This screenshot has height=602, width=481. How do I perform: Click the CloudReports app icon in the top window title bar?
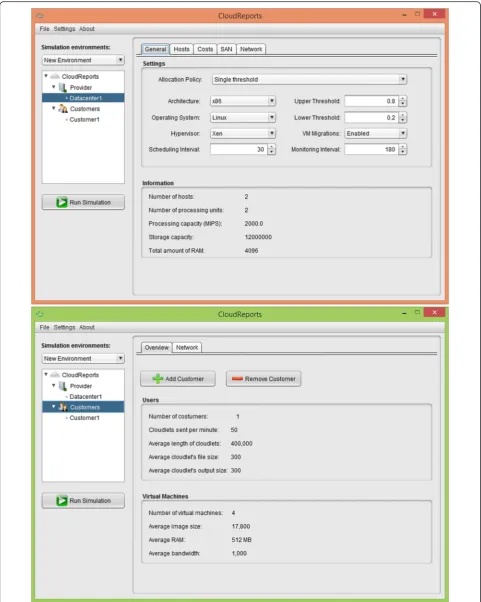(x=40, y=16)
